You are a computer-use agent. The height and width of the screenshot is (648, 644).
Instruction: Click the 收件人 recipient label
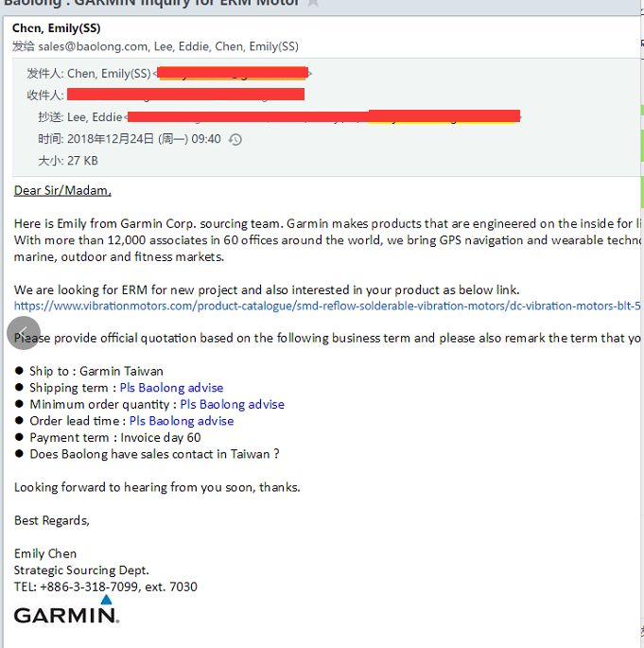click(45, 95)
